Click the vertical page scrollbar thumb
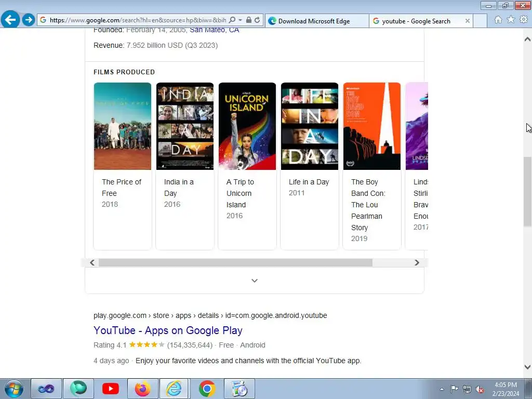This screenshot has width=532, height=399. [x=527, y=192]
